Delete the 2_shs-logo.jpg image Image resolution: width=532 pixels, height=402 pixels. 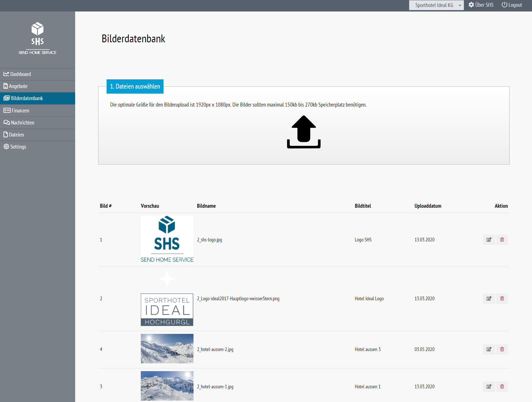(502, 240)
